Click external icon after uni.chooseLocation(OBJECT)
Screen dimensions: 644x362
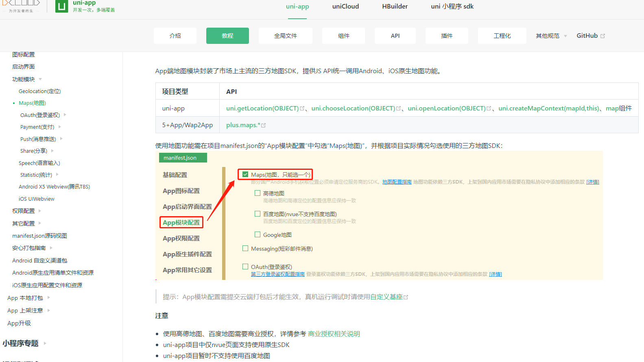click(399, 108)
